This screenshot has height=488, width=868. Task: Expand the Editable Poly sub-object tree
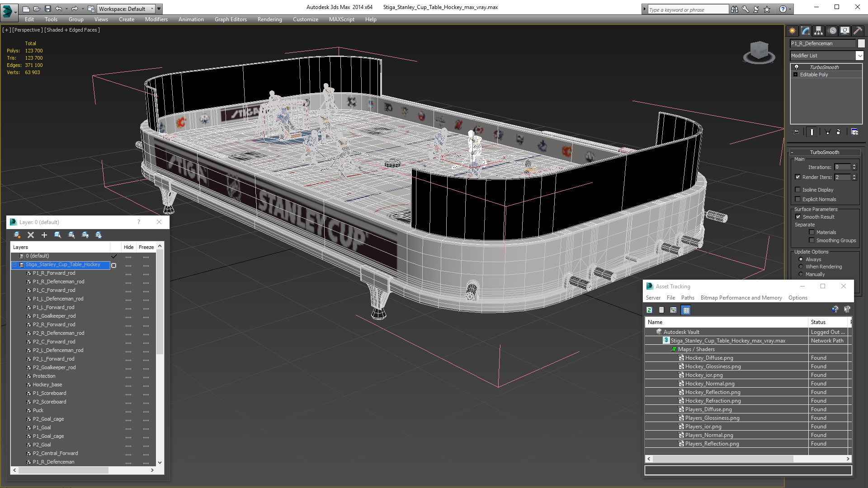pyautogui.click(x=796, y=75)
